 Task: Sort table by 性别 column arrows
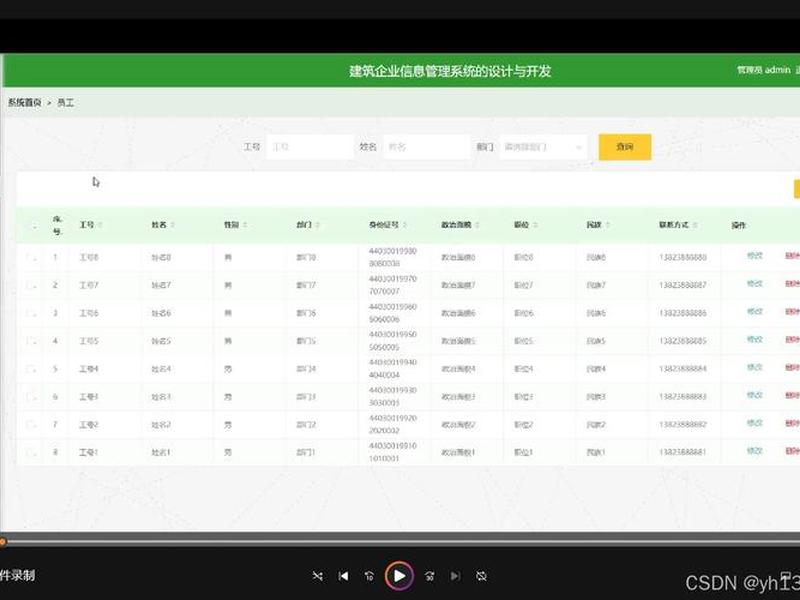tap(245, 225)
